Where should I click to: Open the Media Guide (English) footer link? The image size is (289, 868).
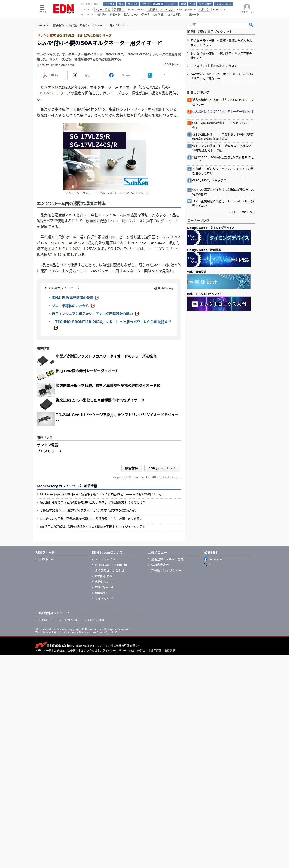point(111,565)
